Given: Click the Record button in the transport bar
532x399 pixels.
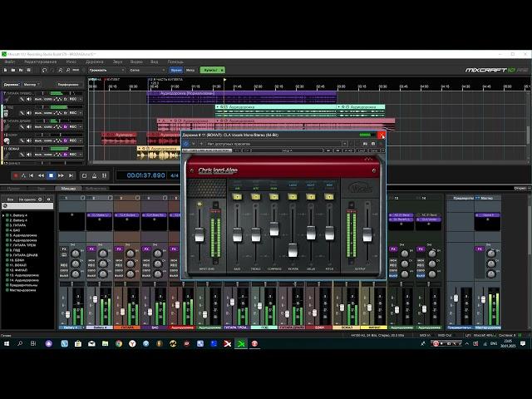Looking at the screenshot, I should tap(16, 175).
